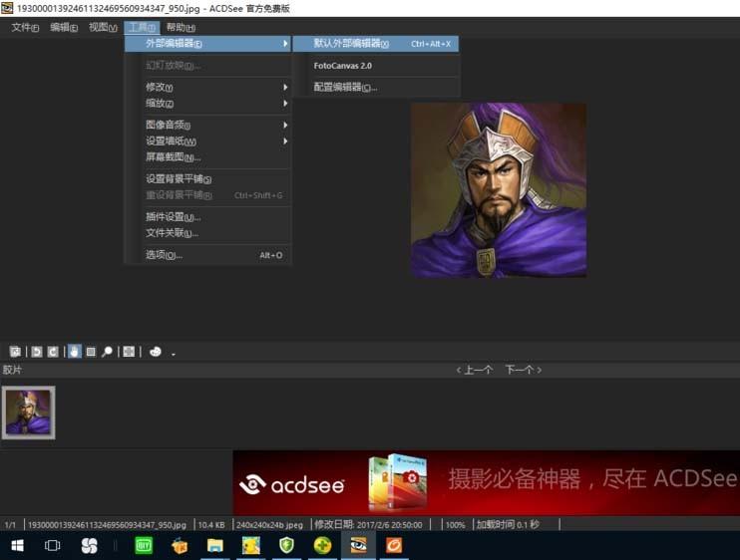Expand the 外部编辑器 submenu entry
740x560 pixels.
click(207, 44)
